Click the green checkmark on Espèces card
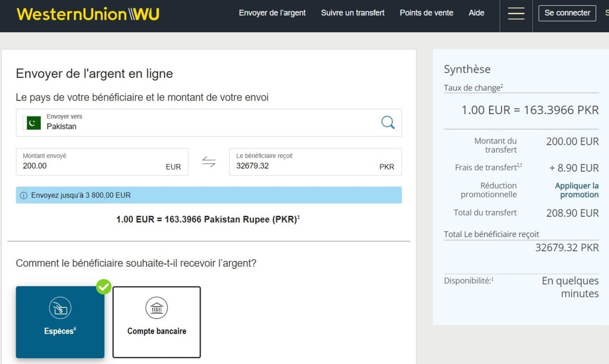 [x=104, y=287]
